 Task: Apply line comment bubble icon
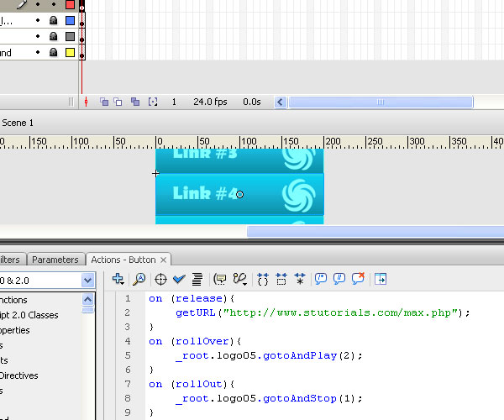[339, 279]
